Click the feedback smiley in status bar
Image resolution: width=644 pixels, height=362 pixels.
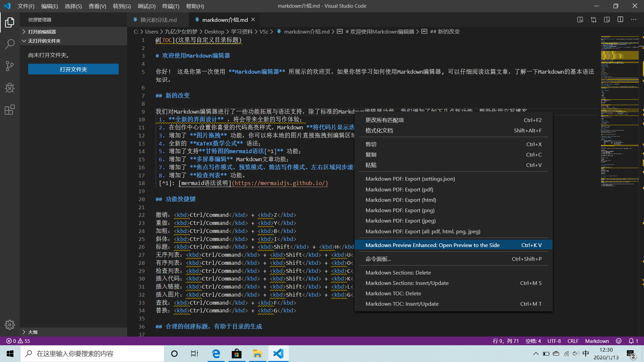click(619, 341)
